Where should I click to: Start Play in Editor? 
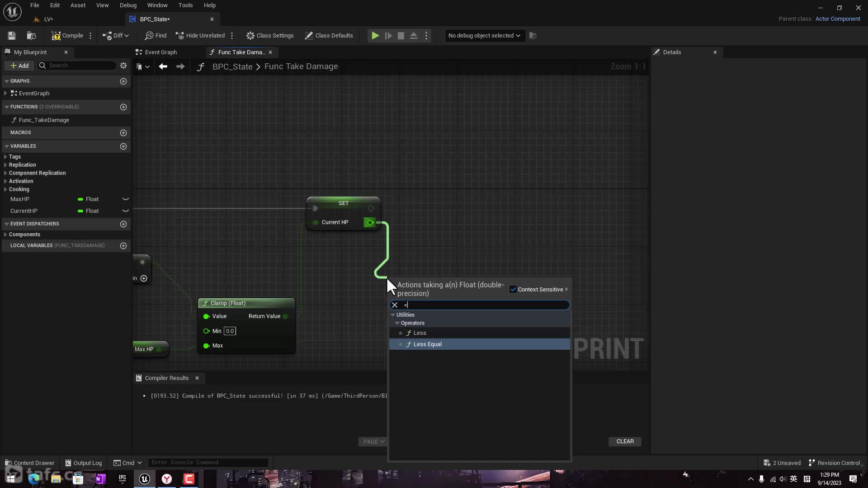[x=375, y=36]
